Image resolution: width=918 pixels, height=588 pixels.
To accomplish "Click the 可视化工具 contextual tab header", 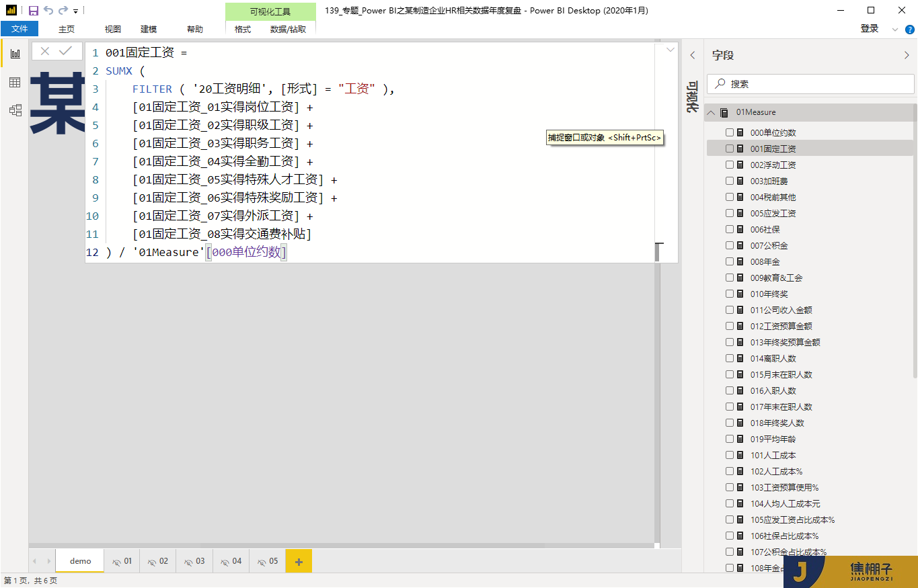I will point(270,11).
